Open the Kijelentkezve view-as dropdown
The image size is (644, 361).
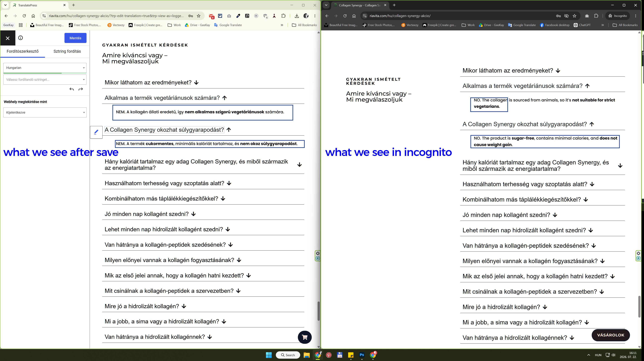[45, 113]
